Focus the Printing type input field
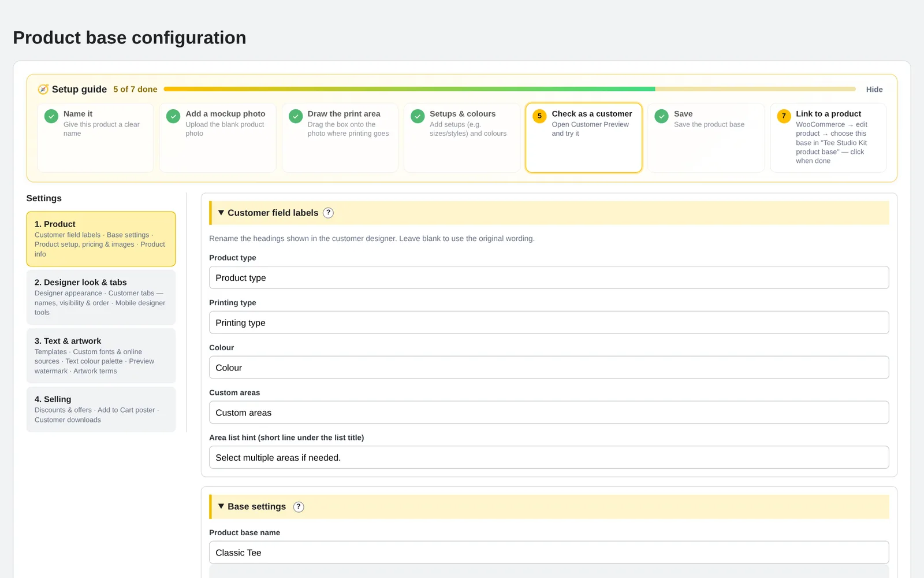924x578 pixels. pos(549,323)
